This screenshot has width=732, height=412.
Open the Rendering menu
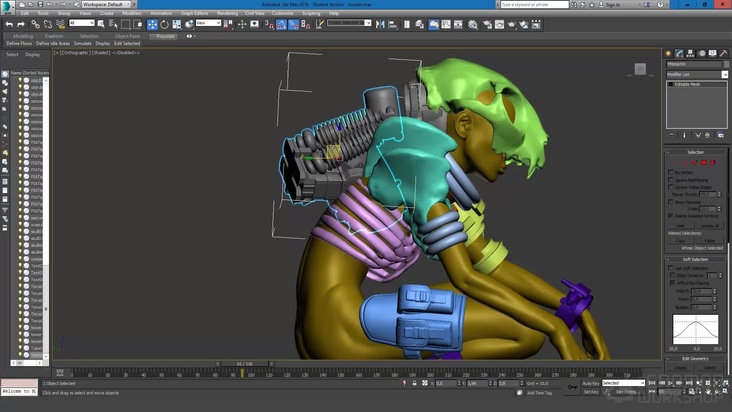(x=228, y=13)
